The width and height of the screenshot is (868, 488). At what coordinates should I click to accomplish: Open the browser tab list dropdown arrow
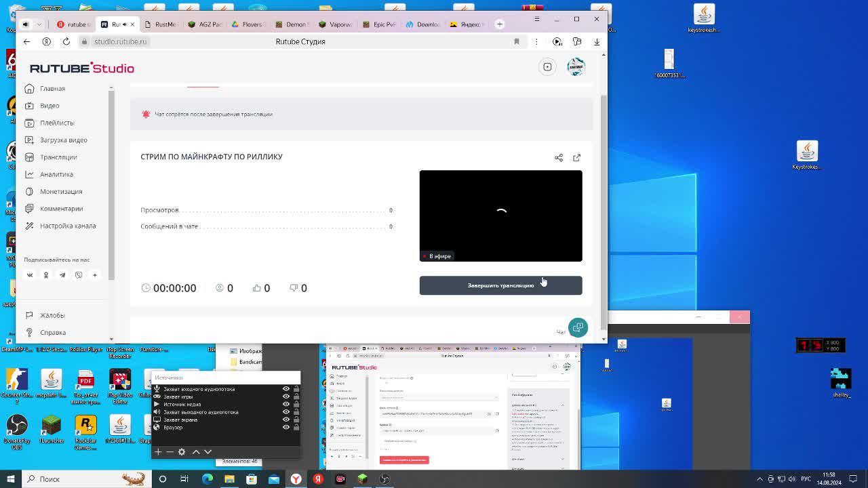tap(39, 24)
